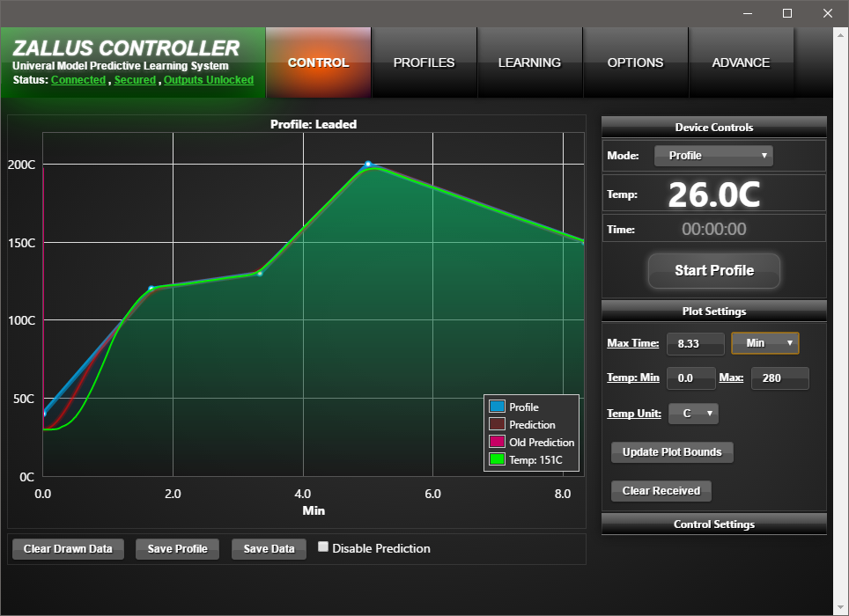The width and height of the screenshot is (849, 616).
Task: Click Update Plot Bounds button
Action: (672, 452)
